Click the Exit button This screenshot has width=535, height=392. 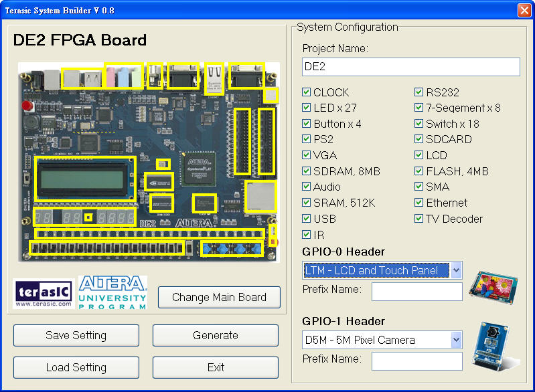pyautogui.click(x=216, y=367)
